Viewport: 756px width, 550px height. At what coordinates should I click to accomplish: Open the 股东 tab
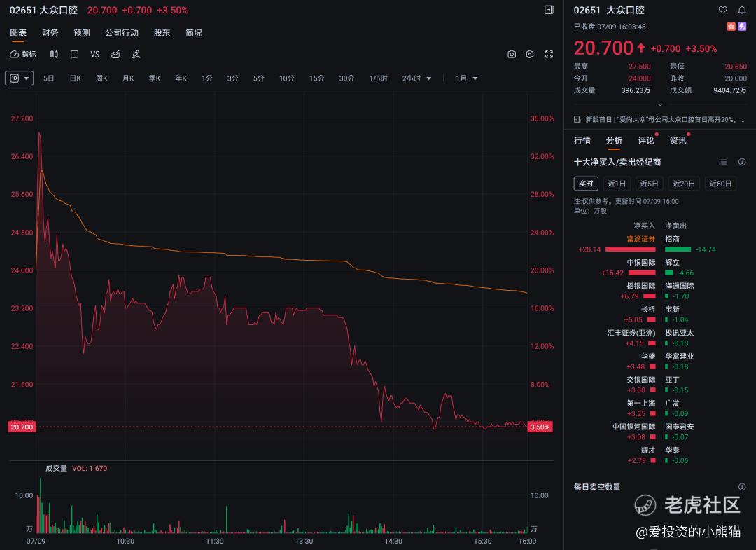click(x=162, y=33)
